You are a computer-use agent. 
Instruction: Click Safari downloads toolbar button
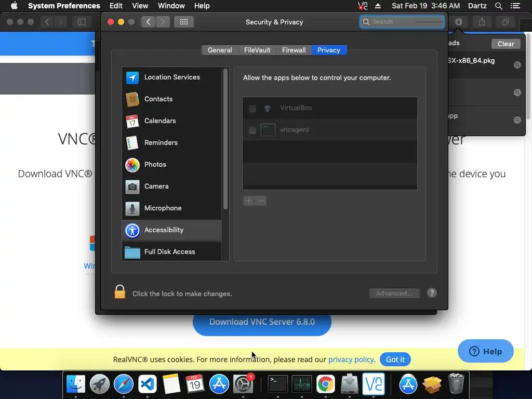(458, 22)
